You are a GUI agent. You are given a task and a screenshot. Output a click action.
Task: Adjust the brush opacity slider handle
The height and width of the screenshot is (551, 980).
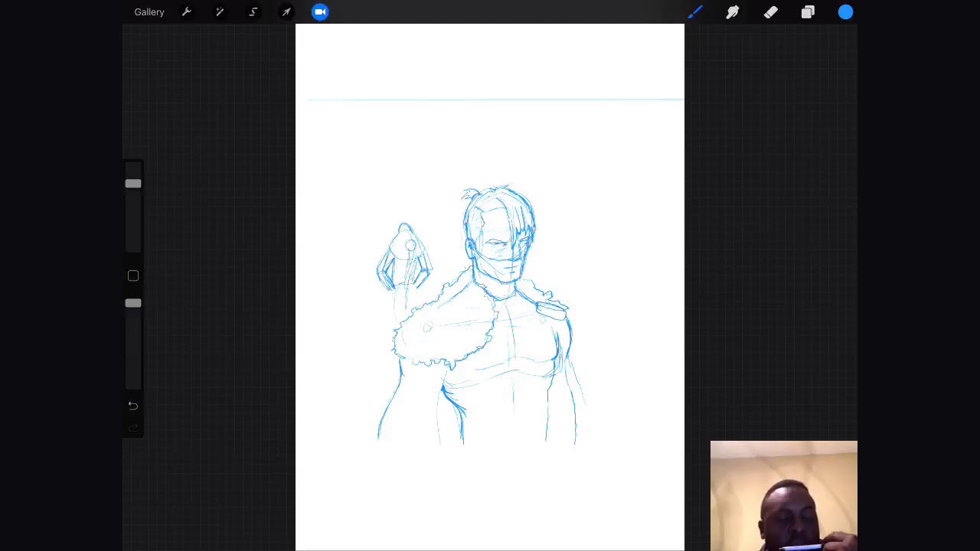coord(133,304)
